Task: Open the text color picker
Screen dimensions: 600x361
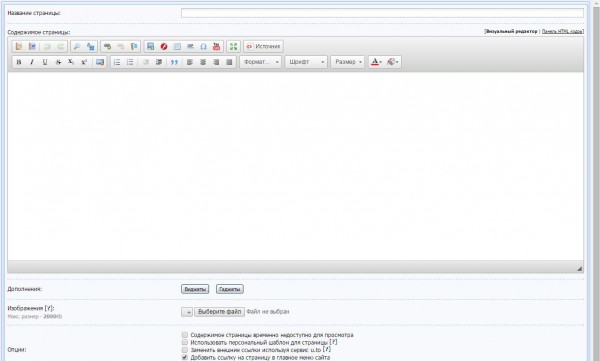Action: click(x=376, y=62)
